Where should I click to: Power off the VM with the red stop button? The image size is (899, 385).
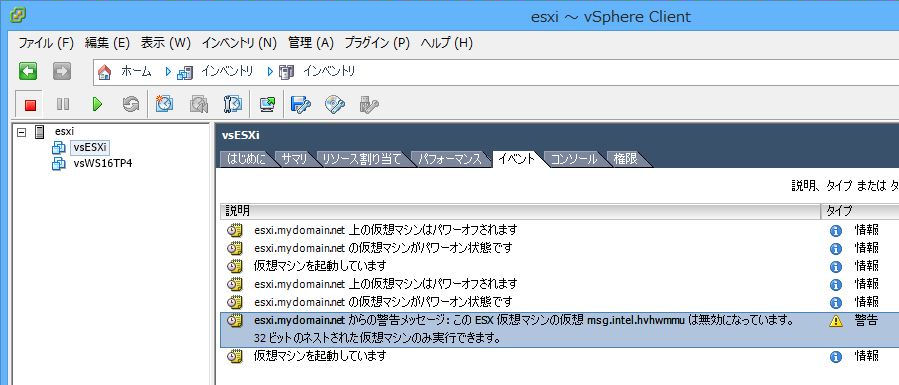coord(30,105)
